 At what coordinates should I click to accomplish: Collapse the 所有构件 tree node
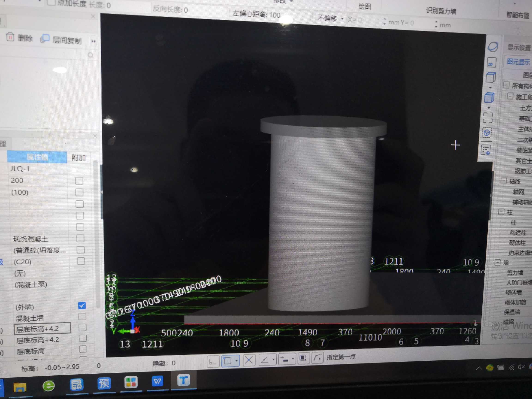(506, 85)
